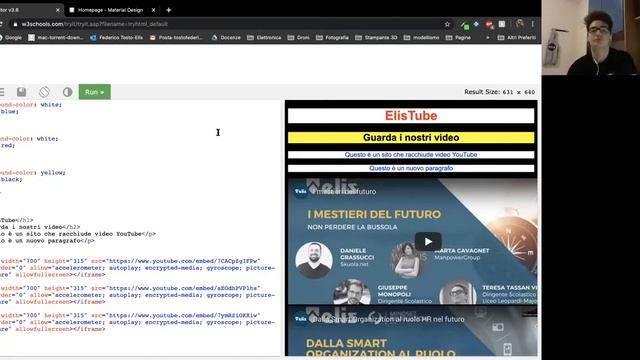The width and height of the screenshot is (640, 360).
Task: Open the Altri Preferiti bookmarks folder
Action: point(517,38)
